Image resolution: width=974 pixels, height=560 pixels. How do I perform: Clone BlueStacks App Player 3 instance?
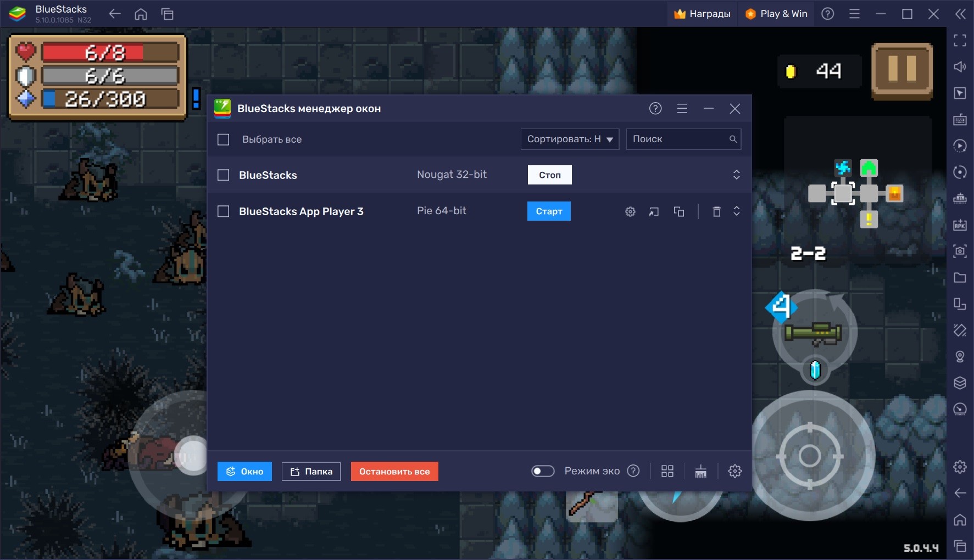point(679,212)
